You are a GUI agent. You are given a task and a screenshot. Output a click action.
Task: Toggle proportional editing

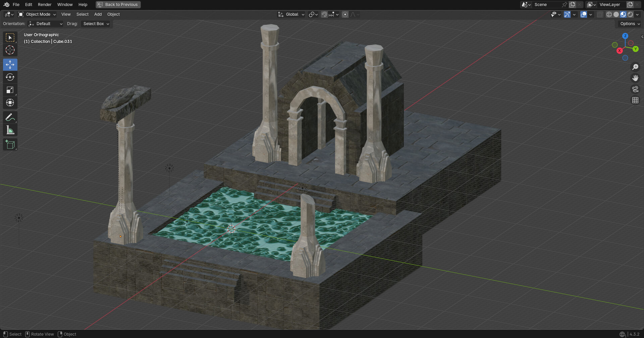(345, 14)
